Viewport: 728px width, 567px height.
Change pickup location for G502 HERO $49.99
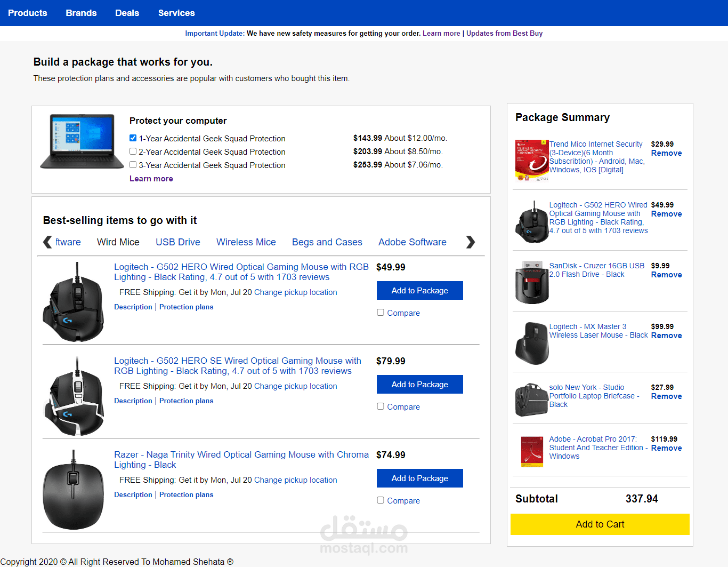(x=296, y=292)
